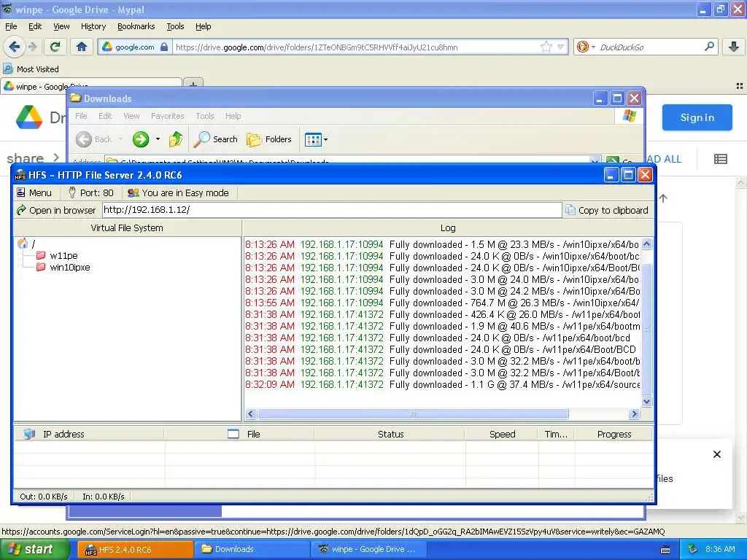The height and width of the screenshot is (560, 747).
Task: Click the 8:13:55 AM log entry
Action: [443, 303]
